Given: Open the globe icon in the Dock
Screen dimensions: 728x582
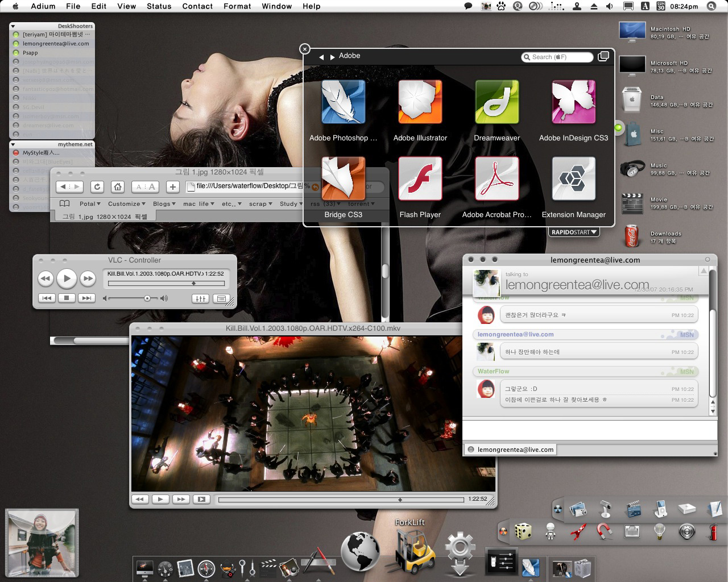Looking at the screenshot, I should (x=360, y=551).
